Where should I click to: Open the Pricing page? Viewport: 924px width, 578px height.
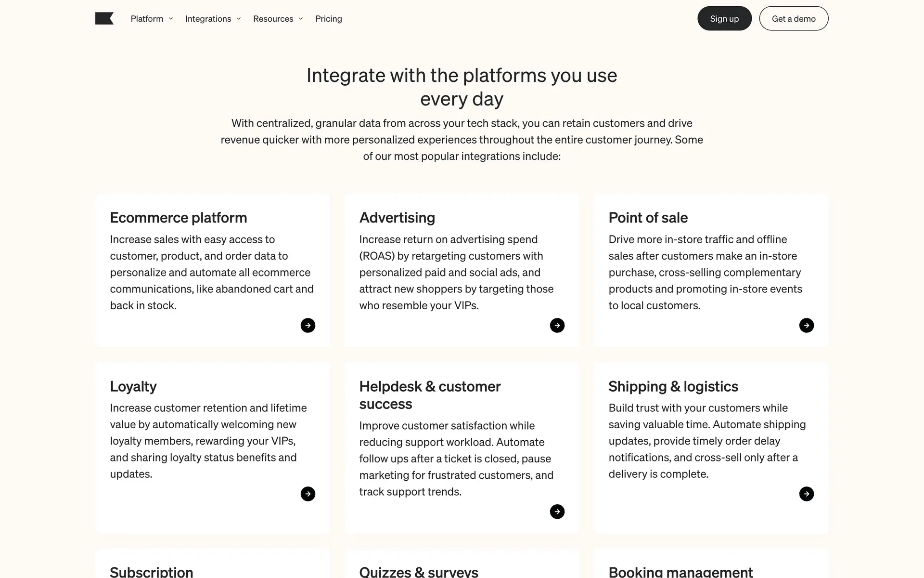329,19
